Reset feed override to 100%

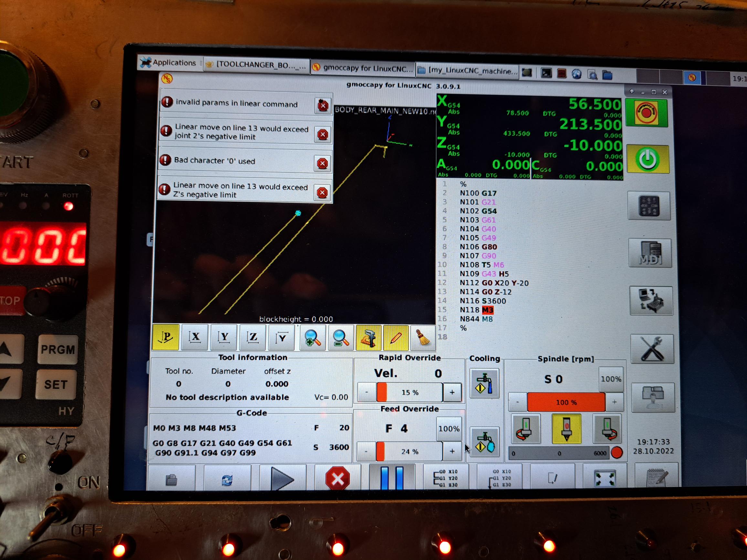448,429
